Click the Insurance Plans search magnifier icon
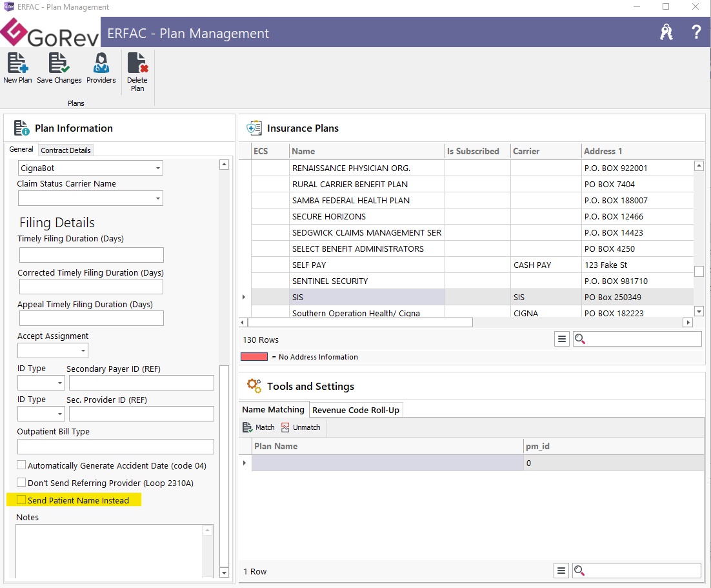Screen dimensions: 711x588 point(579,339)
